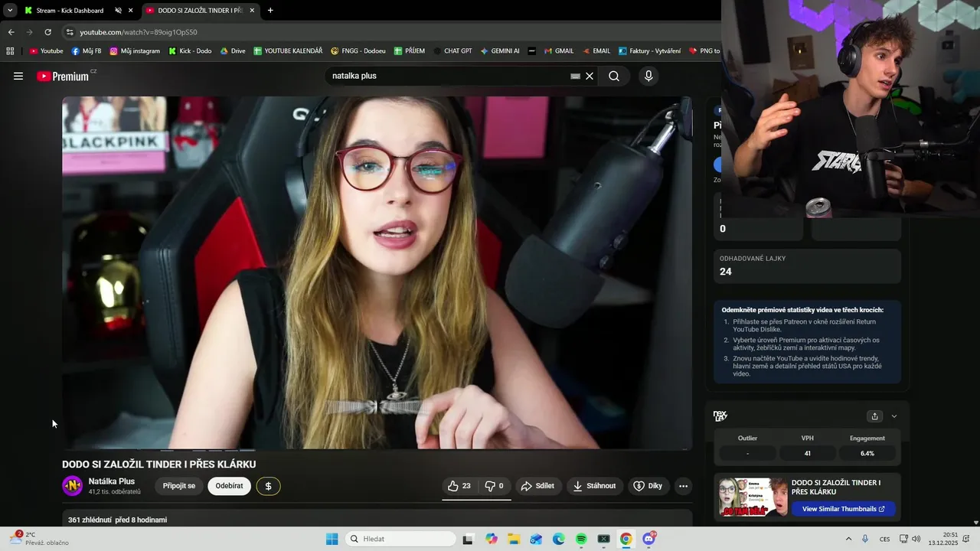Screen dimensions: 980x551
Task: Open Spotify from the taskbar
Action: pos(581,539)
